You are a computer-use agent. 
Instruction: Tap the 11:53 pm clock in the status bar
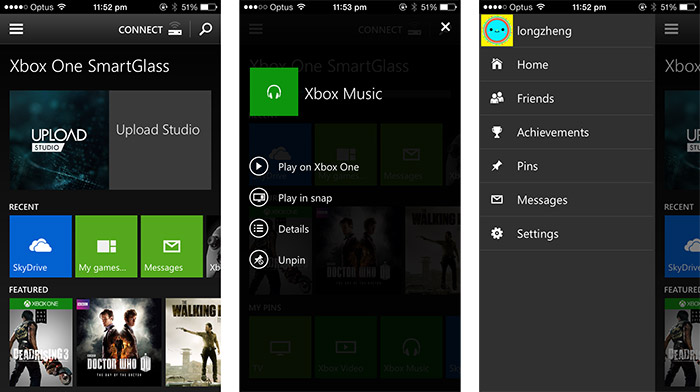(x=350, y=7)
